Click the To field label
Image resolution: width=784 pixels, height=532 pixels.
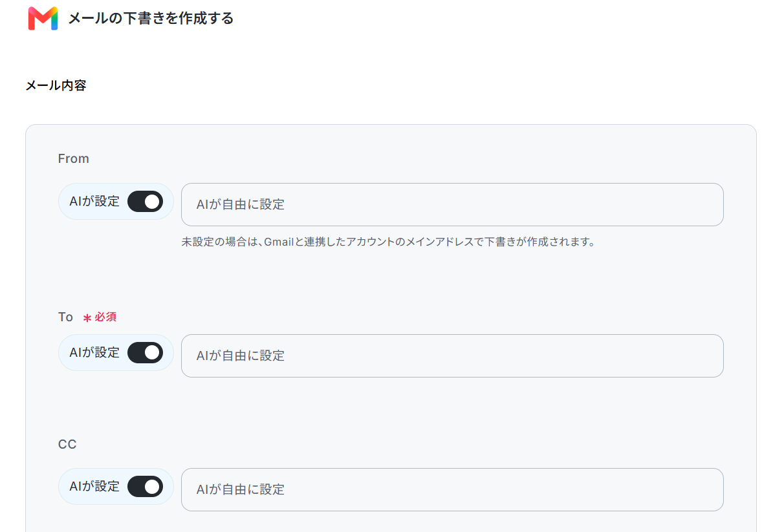point(65,317)
